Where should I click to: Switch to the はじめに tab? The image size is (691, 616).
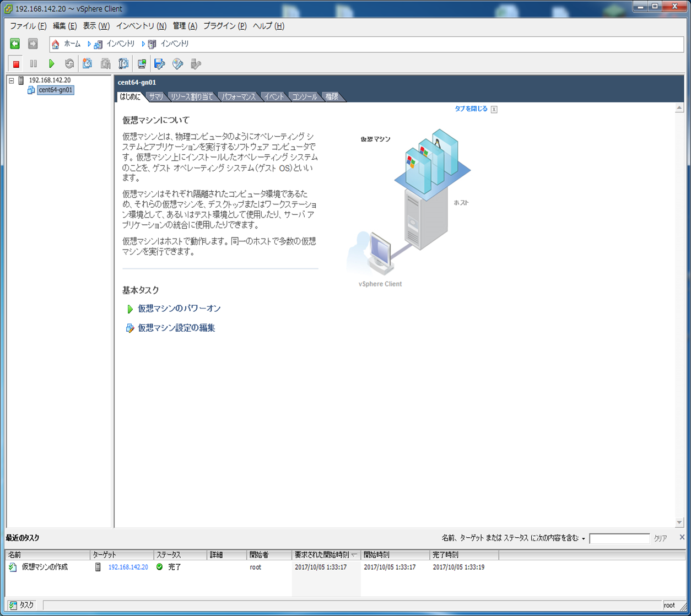pos(131,96)
